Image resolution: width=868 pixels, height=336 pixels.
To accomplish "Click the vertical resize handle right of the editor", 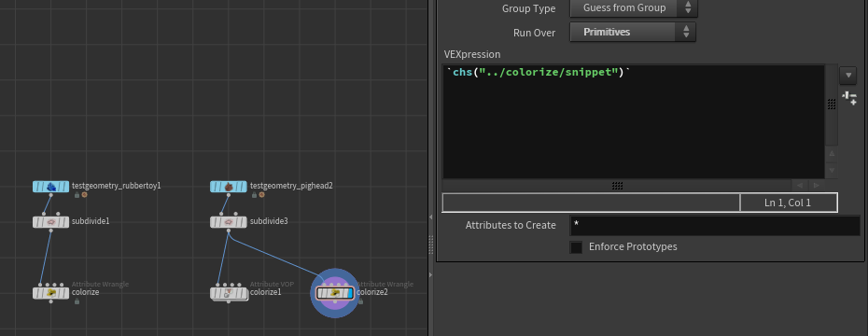I will (x=832, y=104).
